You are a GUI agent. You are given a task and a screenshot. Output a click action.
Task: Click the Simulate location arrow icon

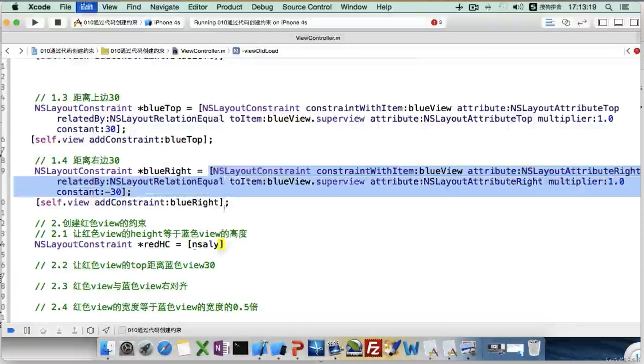pos(106,330)
